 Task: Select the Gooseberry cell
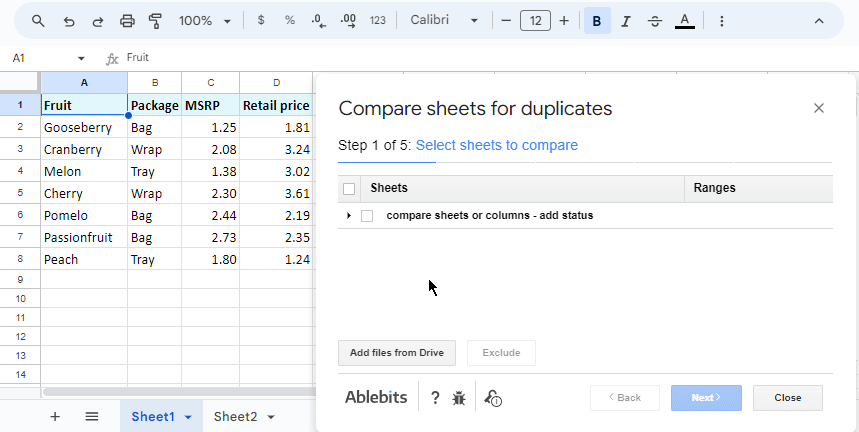pos(84,128)
